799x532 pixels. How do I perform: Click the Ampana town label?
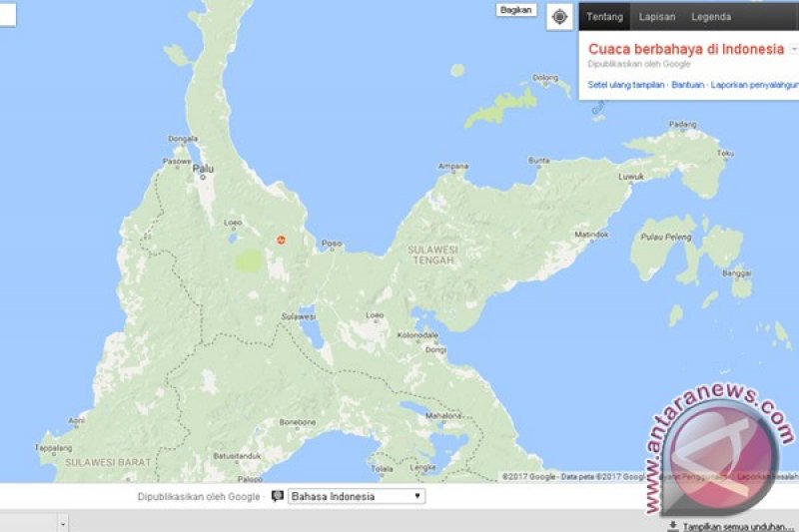point(453,166)
